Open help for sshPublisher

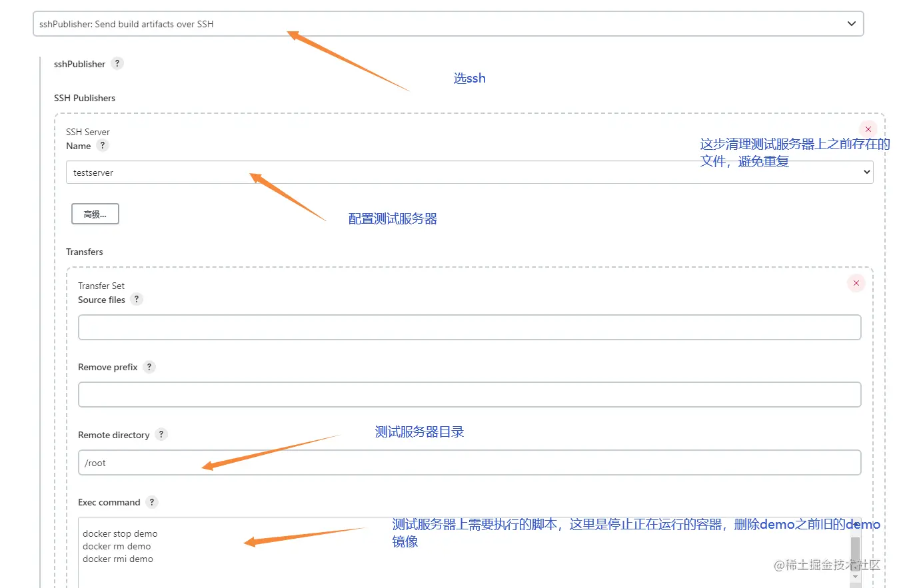[117, 63]
